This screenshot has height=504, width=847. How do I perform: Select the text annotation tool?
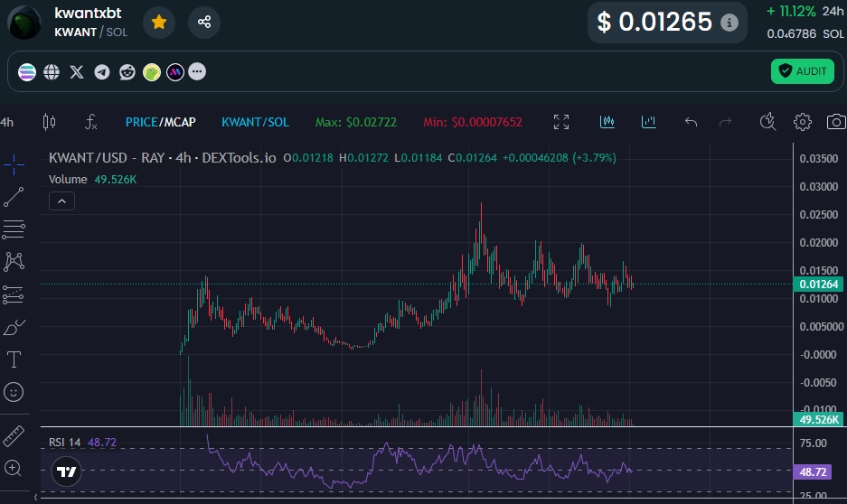(x=14, y=359)
